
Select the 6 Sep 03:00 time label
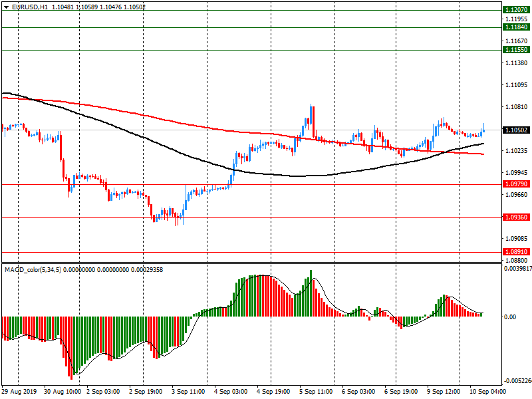[x=358, y=392]
